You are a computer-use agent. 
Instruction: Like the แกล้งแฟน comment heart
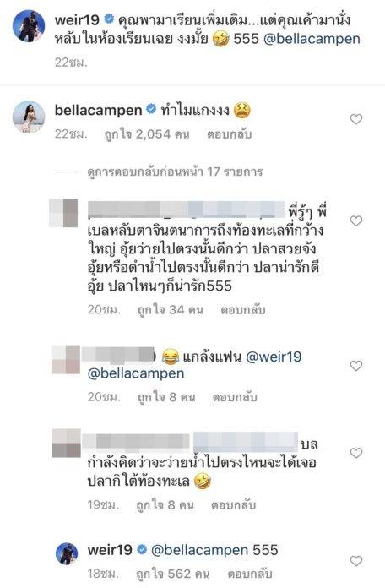355,366
